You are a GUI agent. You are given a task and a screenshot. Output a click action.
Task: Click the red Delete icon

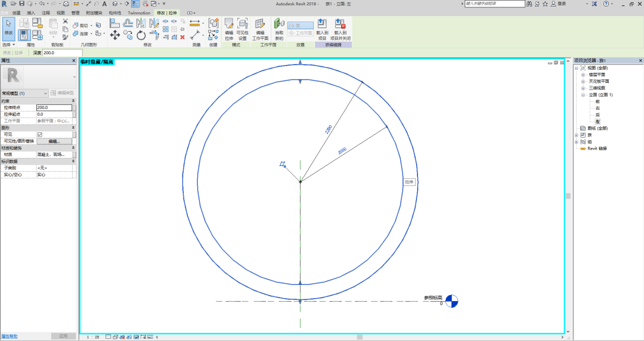[x=182, y=37]
